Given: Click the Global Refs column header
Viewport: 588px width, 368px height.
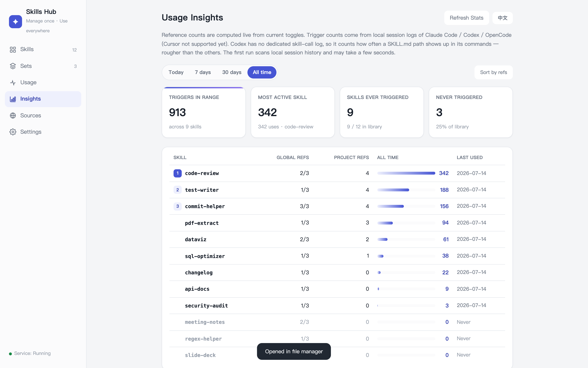Looking at the screenshot, I should (293, 157).
